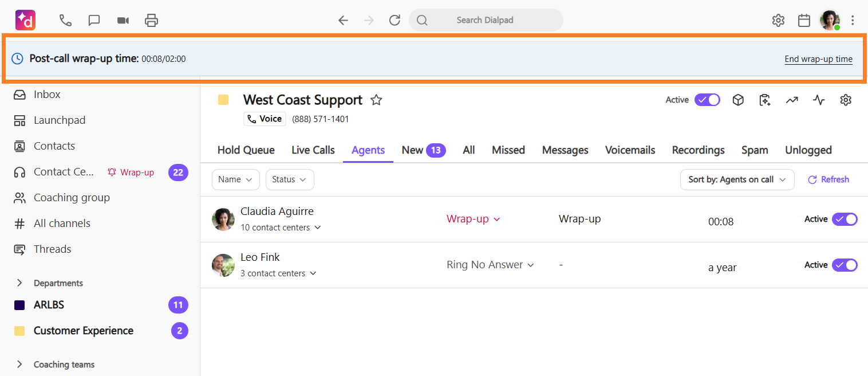Expand the Departments section
Image resolution: width=868 pixels, height=376 pixels.
point(19,283)
